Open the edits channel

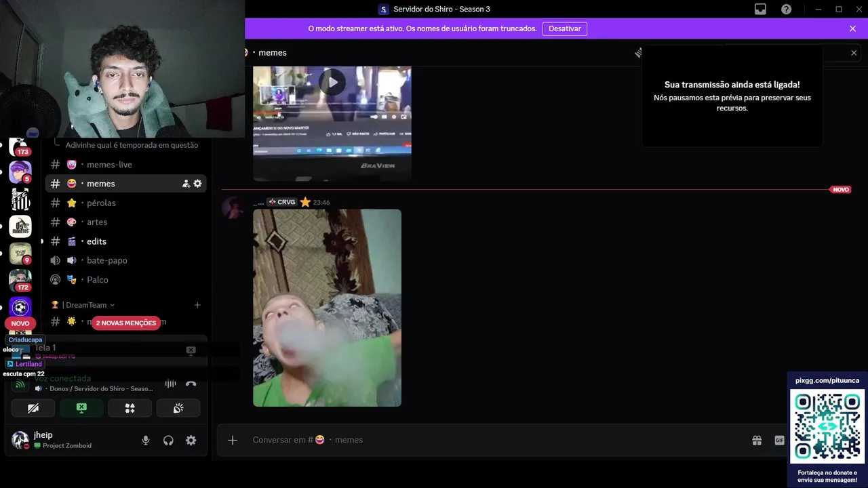[126, 241]
